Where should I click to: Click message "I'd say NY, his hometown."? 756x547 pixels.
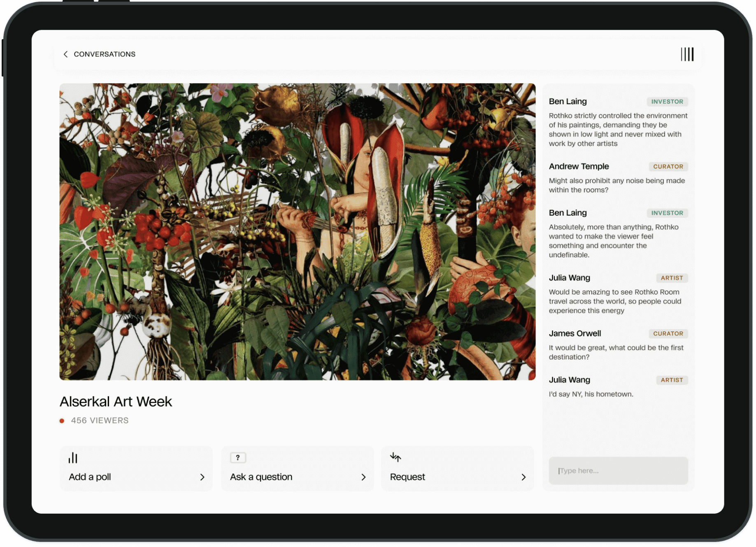point(591,394)
